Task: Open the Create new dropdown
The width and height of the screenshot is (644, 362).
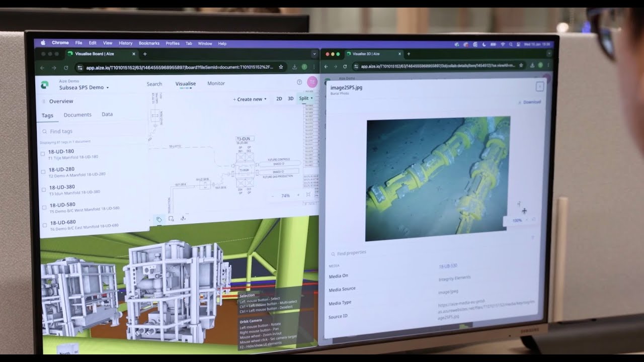Action: (x=250, y=99)
